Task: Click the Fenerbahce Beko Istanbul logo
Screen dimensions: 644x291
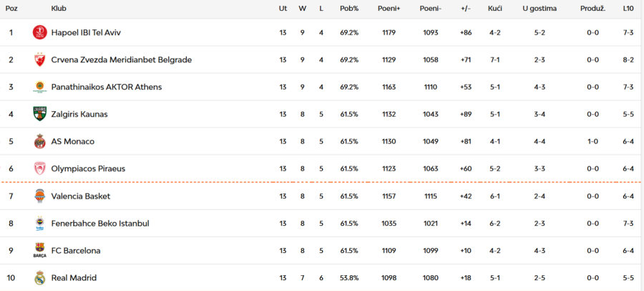Action: 39,223
